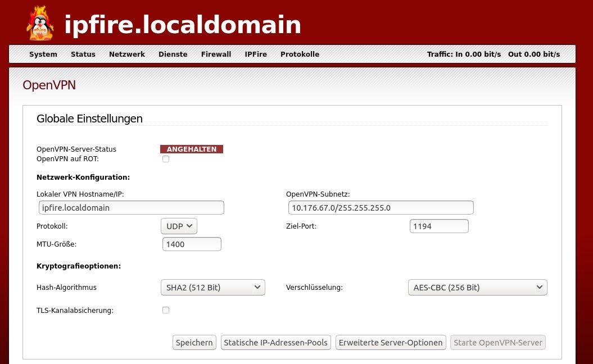Click the Lokaler VPN Hostname field
Viewport: 593px width, 364px height.
(x=131, y=207)
